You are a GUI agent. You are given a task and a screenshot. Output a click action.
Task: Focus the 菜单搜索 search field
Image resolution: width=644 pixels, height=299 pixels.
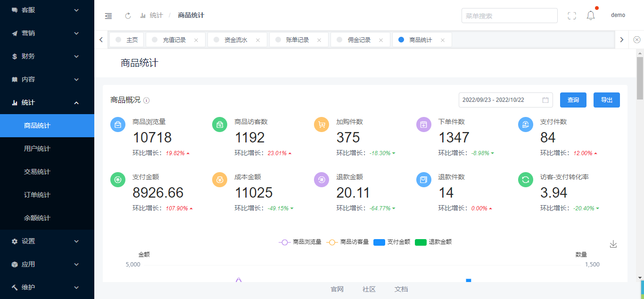click(x=509, y=16)
